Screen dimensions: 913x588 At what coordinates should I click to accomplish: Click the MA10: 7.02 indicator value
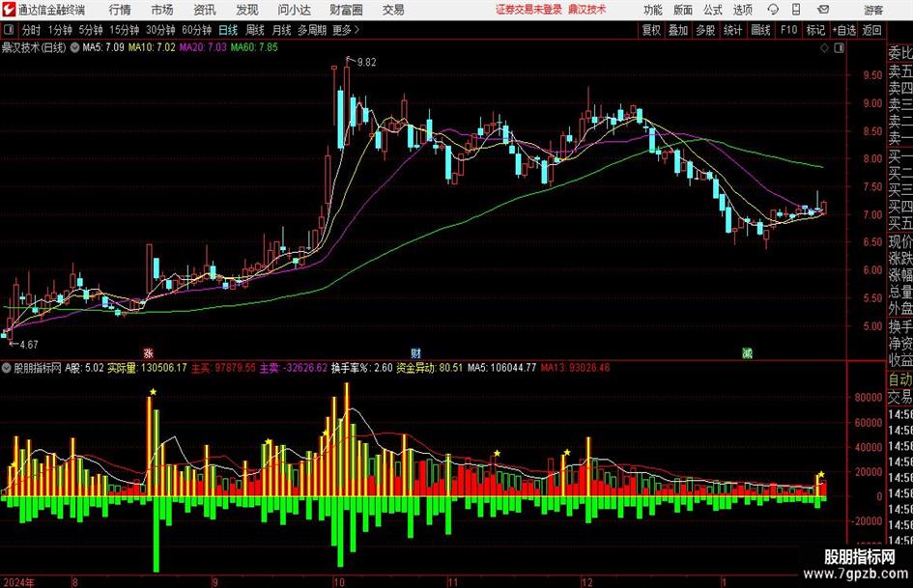152,47
